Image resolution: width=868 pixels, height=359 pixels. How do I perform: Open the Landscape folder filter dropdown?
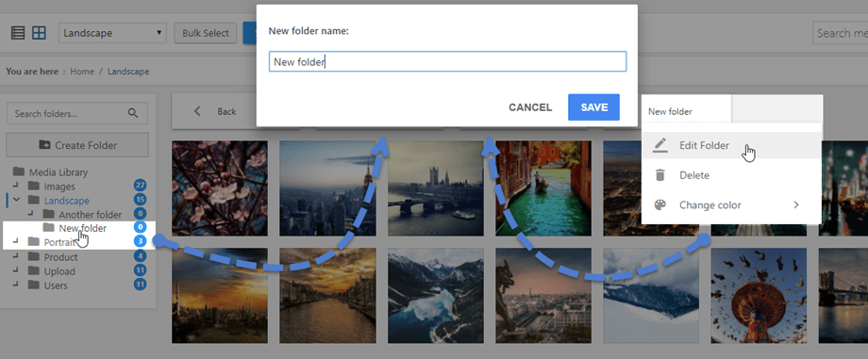[113, 33]
